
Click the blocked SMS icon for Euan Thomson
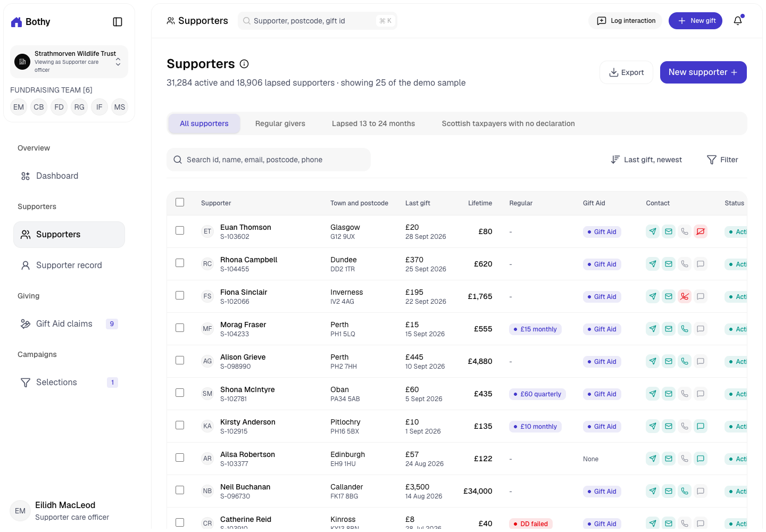(x=701, y=231)
